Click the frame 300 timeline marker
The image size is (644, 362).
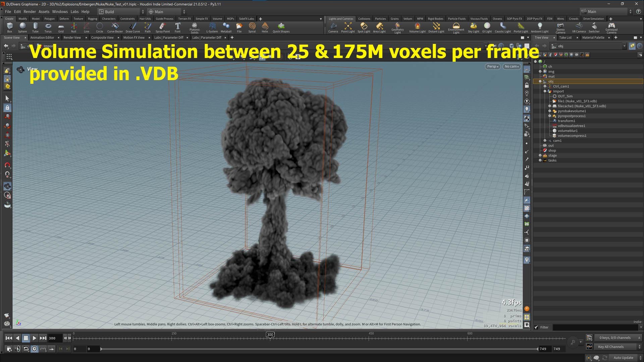tap(270, 335)
